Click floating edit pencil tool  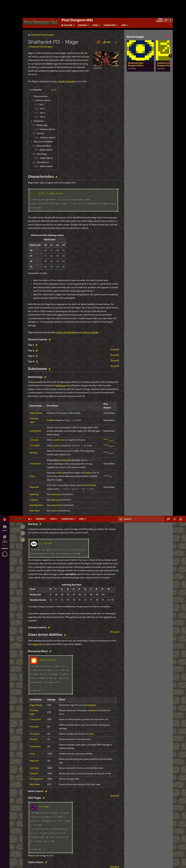click(23, 540)
